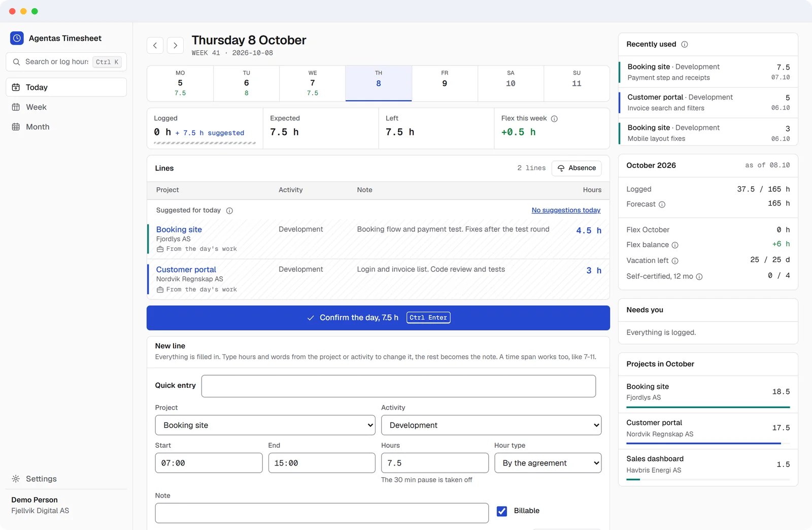Switch to the Week view
The image size is (812, 530).
(x=66, y=107)
